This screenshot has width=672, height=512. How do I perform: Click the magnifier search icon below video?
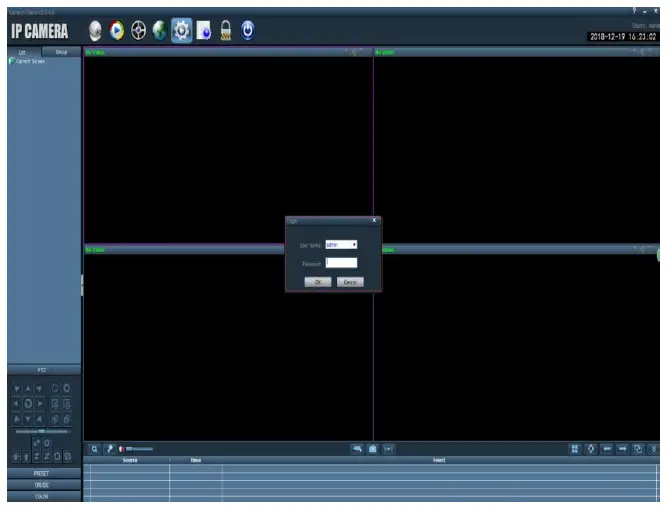94,449
